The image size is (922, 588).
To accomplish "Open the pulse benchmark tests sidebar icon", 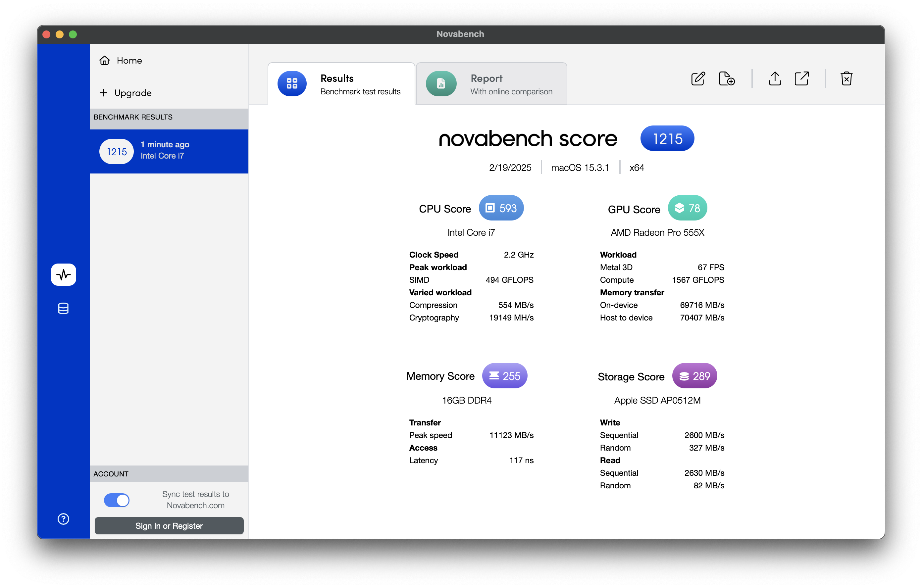I will pyautogui.click(x=64, y=274).
